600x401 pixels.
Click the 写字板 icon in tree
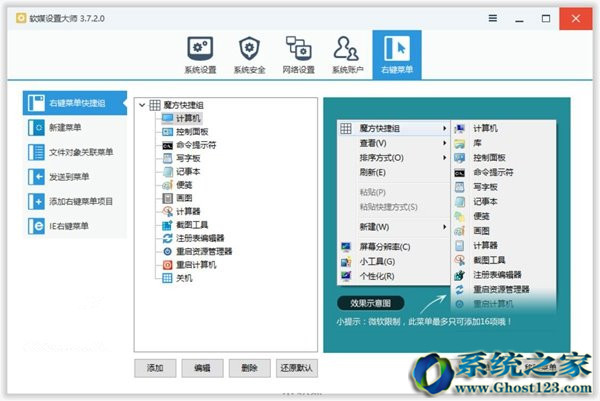167,158
